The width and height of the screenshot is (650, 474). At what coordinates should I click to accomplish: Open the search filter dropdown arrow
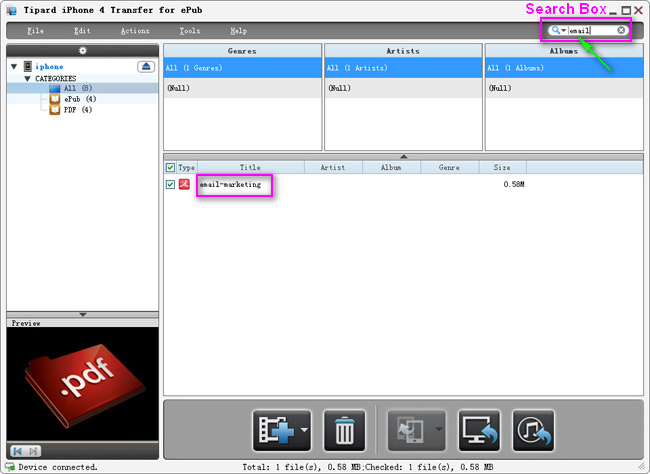click(564, 30)
